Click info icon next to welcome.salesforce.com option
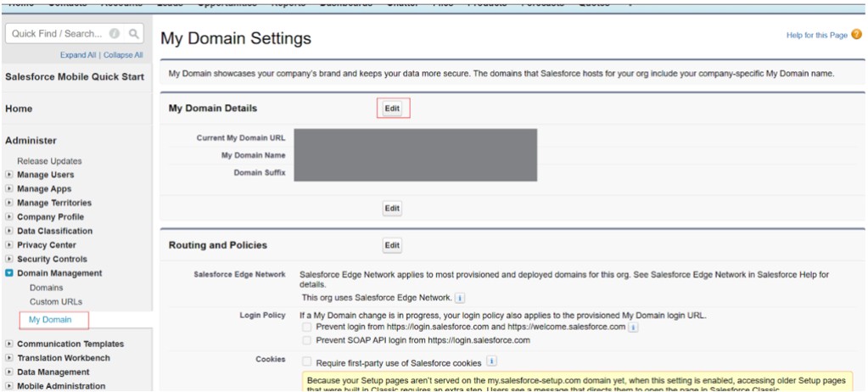This screenshot has height=392, width=868. [x=633, y=327]
